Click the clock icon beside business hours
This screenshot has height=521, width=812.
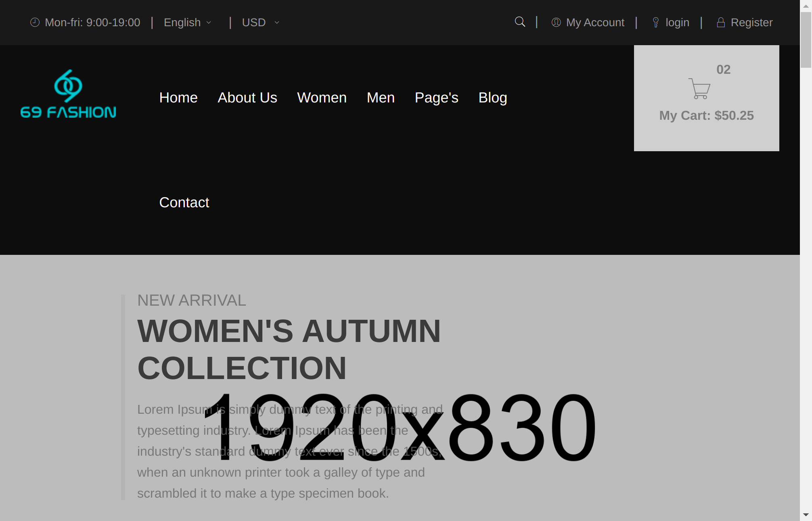click(35, 23)
